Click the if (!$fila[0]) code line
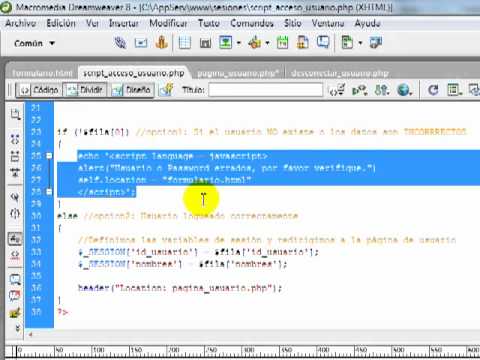 (262, 132)
